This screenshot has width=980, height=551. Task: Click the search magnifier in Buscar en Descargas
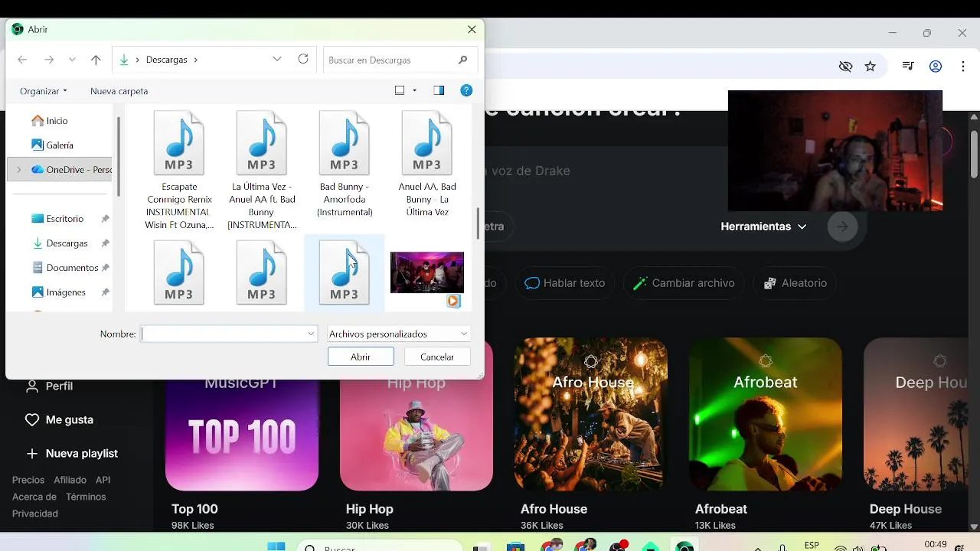[x=462, y=60]
